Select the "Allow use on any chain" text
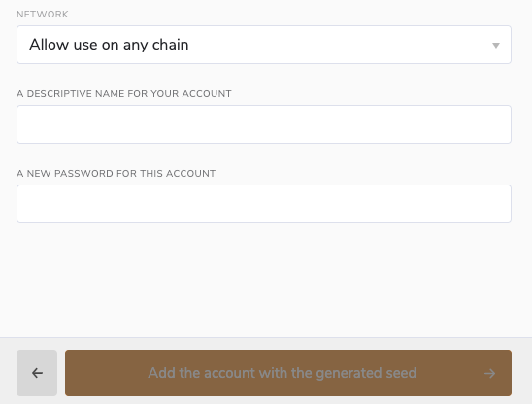 (109, 45)
